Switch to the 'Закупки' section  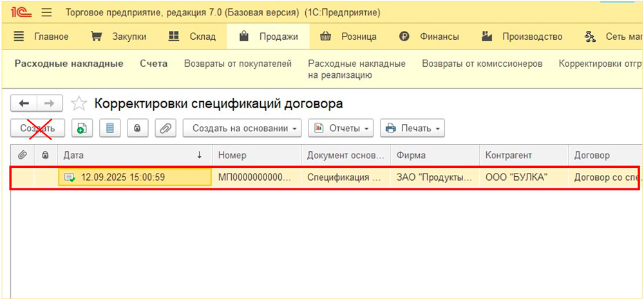pyautogui.click(x=118, y=37)
